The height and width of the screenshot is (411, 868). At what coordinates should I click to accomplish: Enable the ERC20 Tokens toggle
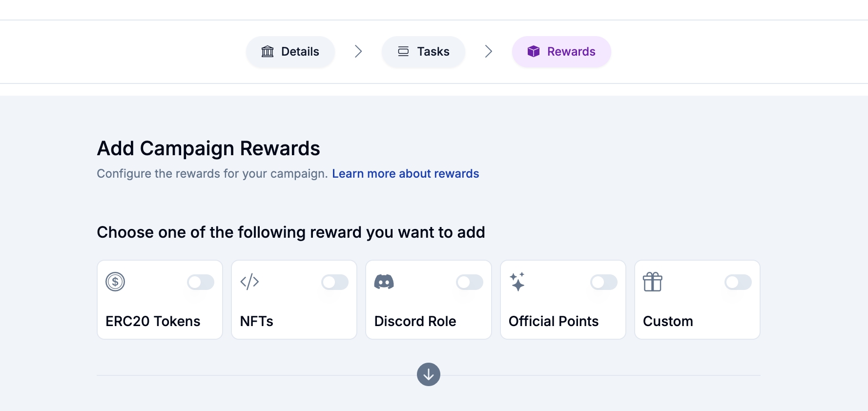point(201,282)
